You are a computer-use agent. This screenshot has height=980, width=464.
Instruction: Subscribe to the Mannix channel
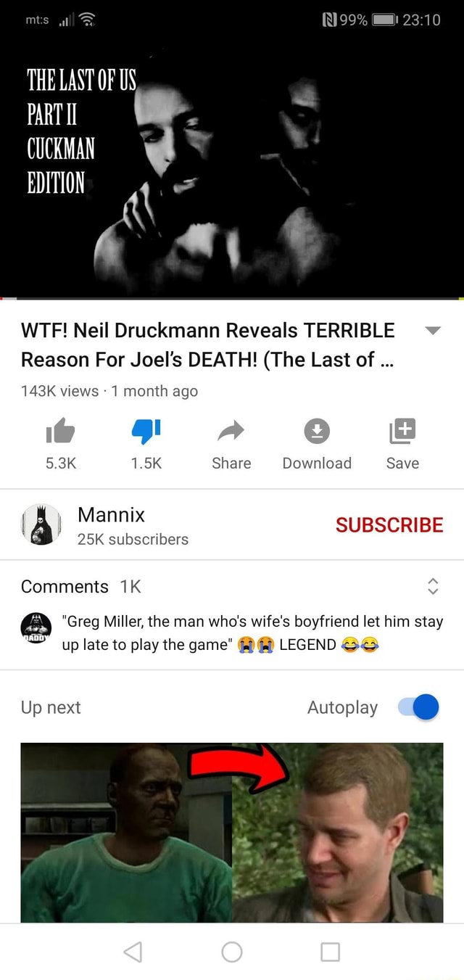pos(389,525)
